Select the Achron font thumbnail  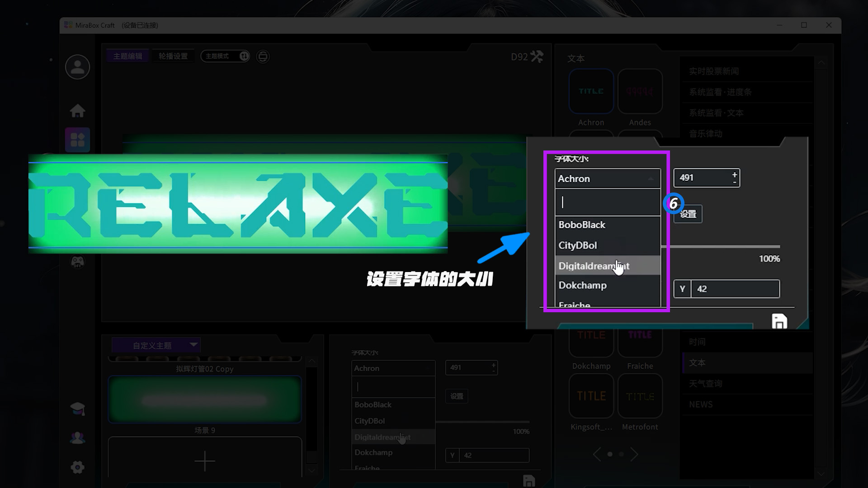[591, 91]
